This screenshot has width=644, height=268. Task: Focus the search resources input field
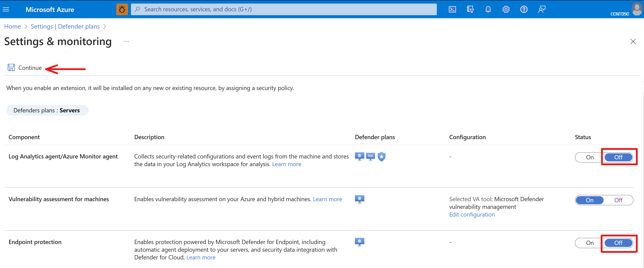pyautogui.click(x=284, y=9)
